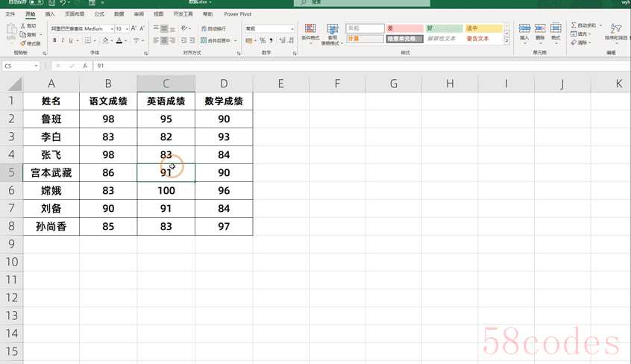
Task: Click the Format Painter brush icon
Action: [x=23, y=43]
